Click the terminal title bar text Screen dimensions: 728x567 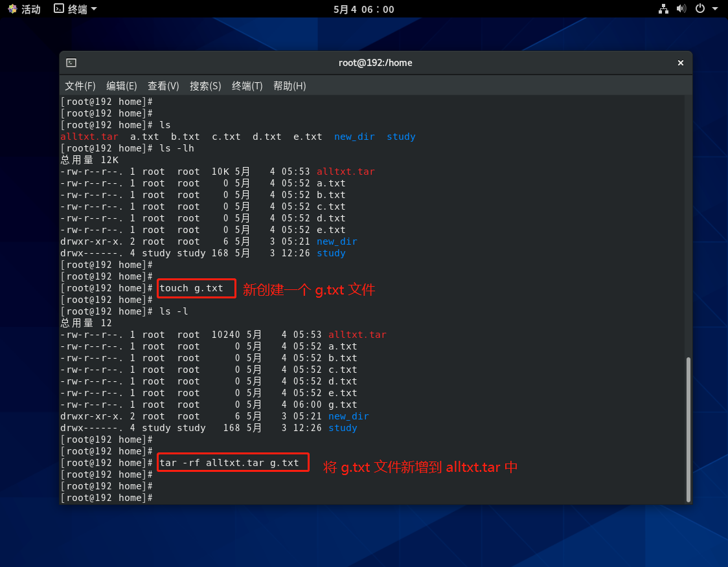pyautogui.click(x=375, y=63)
